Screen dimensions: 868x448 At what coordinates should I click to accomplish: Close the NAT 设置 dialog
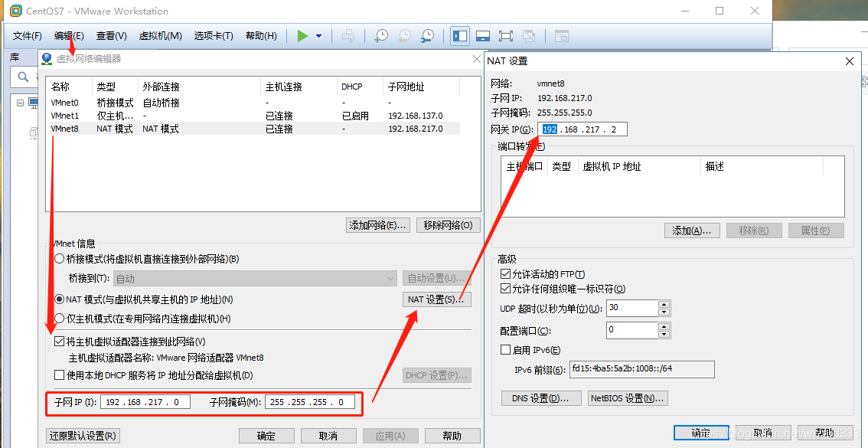click(850, 61)
